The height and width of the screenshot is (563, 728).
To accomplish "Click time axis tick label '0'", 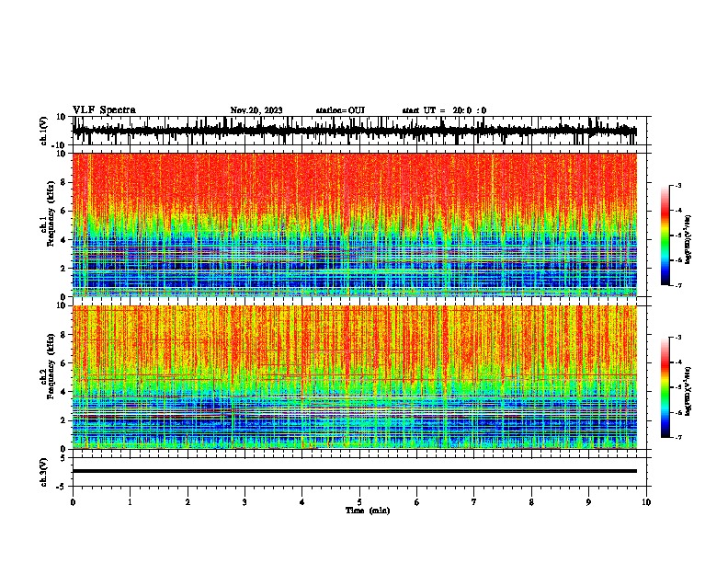I will (x=73, y=502).
